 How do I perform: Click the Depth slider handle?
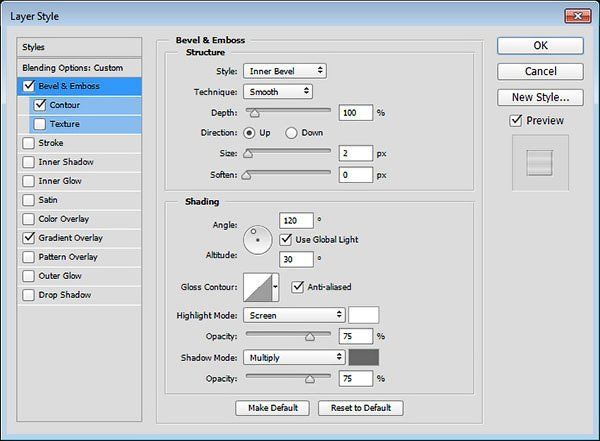254,113
